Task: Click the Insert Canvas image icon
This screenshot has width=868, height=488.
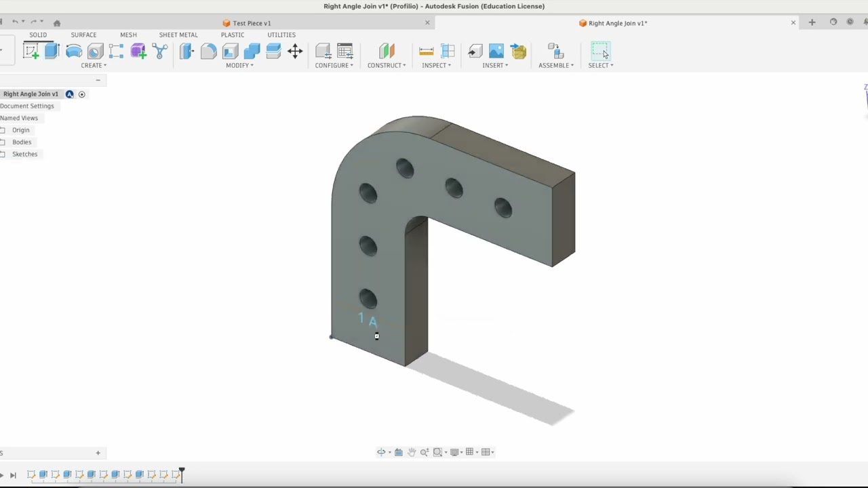Action: (x=496, y=51)
